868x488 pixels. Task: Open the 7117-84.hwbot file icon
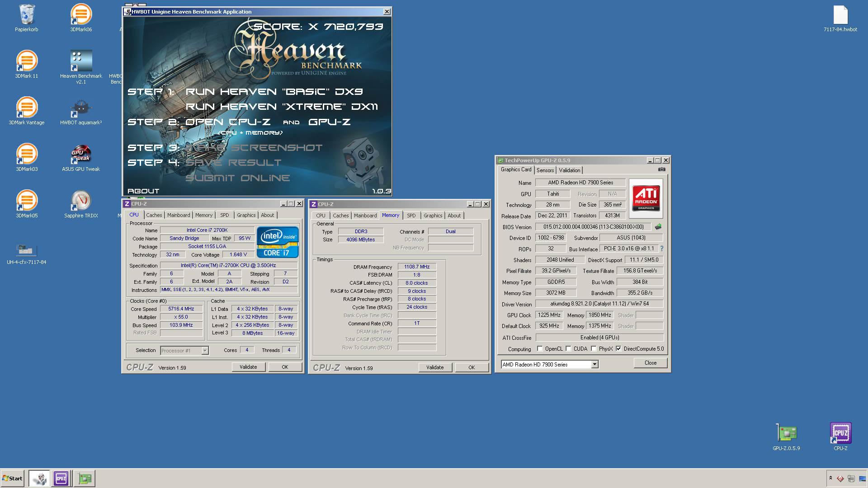840,18
